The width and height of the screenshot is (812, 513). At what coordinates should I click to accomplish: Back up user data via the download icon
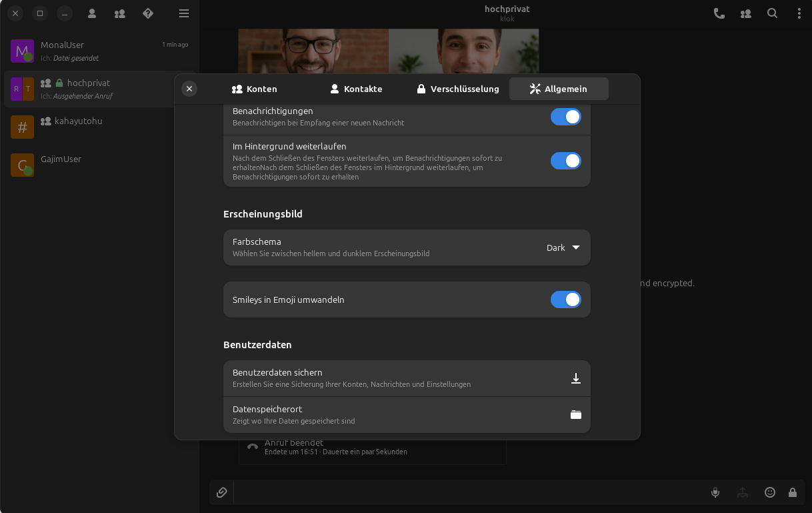(x=576, y=378)
